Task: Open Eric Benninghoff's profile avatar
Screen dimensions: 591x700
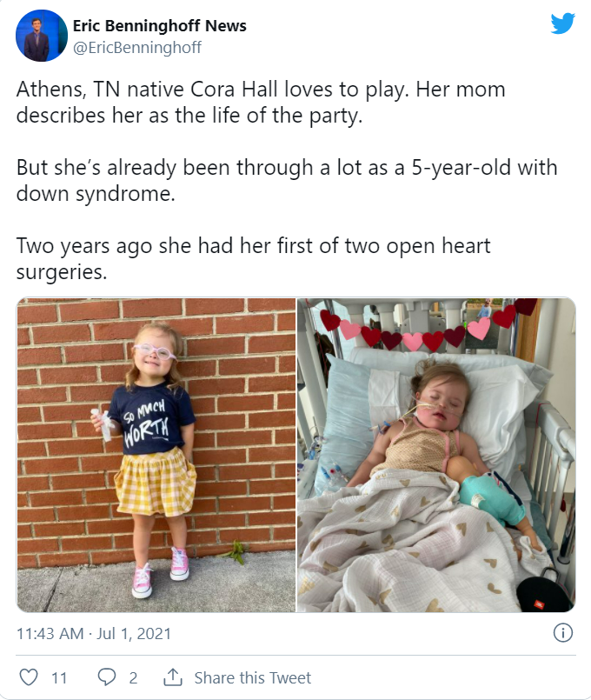Action: click(42, 36)
